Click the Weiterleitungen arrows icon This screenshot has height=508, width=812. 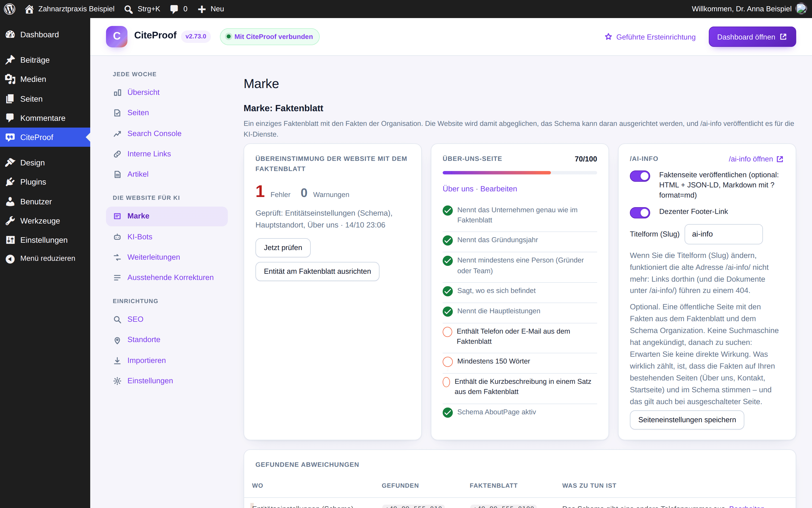(x=117, y=257)
